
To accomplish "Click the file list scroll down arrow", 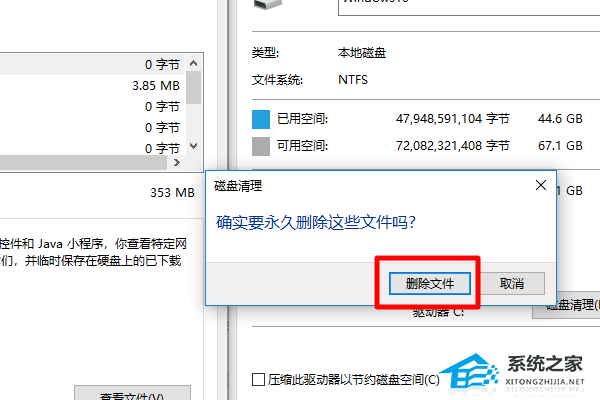I will coord(194,146).
